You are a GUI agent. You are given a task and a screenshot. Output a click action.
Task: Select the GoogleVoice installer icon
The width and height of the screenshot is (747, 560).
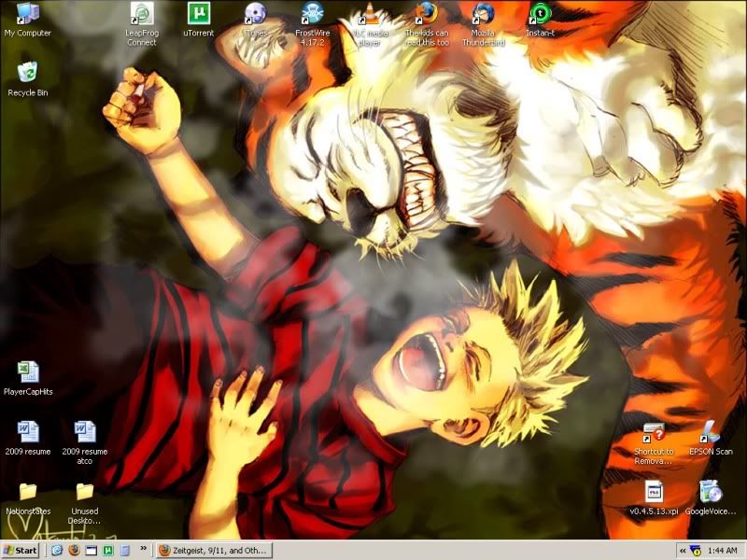tap(711, 498)
